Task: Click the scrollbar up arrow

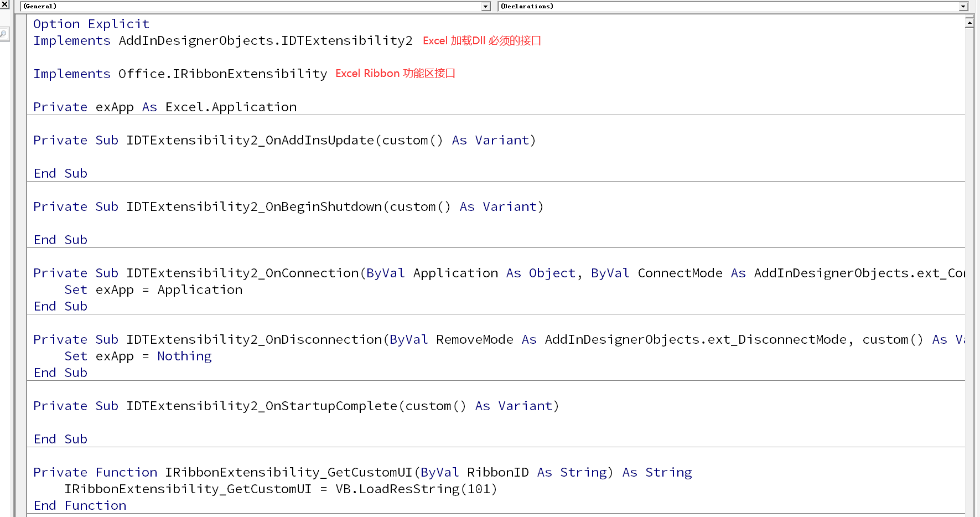Action: click(x=971, y=22)
